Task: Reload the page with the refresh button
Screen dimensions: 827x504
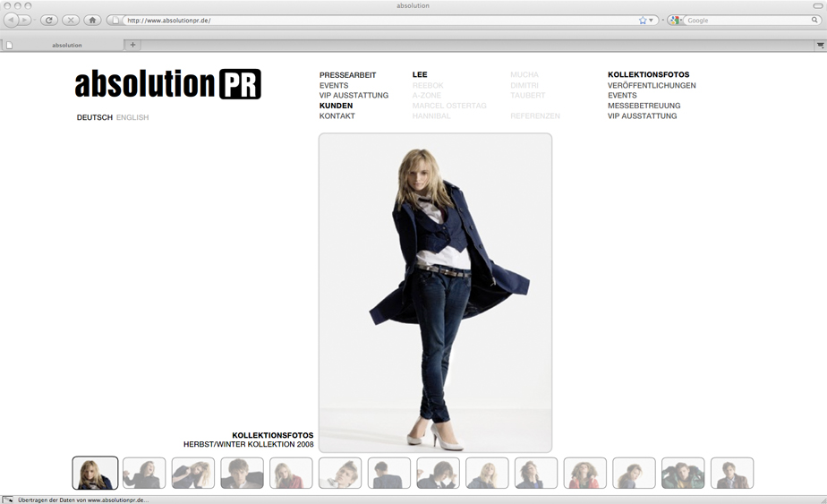Action: (49, 20)
